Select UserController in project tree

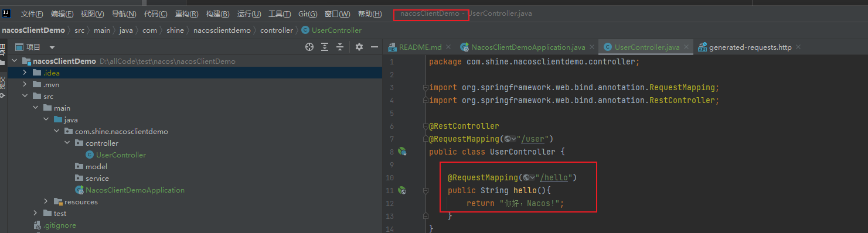(x=121, y=155)
